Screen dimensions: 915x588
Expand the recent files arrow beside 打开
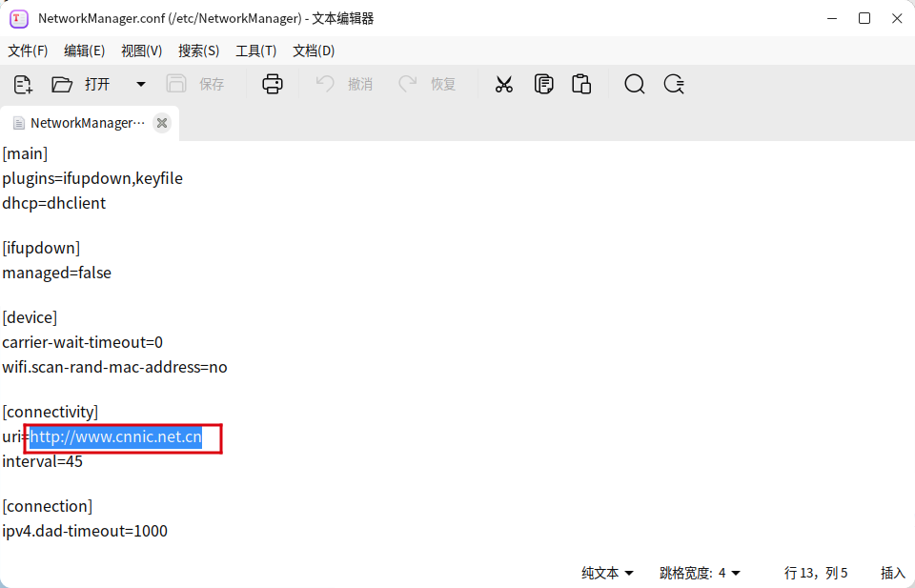pyautogui.click(x=141, y=84)
